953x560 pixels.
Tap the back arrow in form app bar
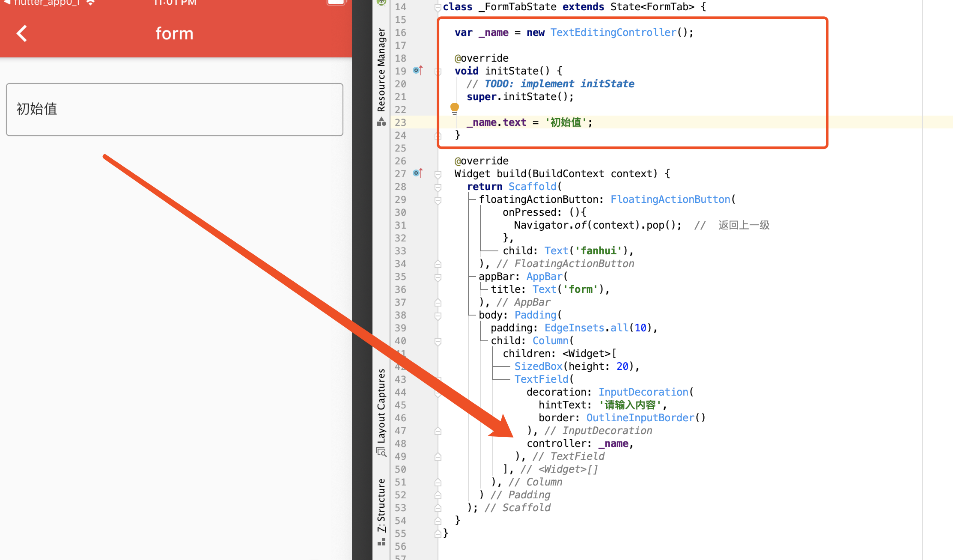pyautogui.click(x=22, y=33)
